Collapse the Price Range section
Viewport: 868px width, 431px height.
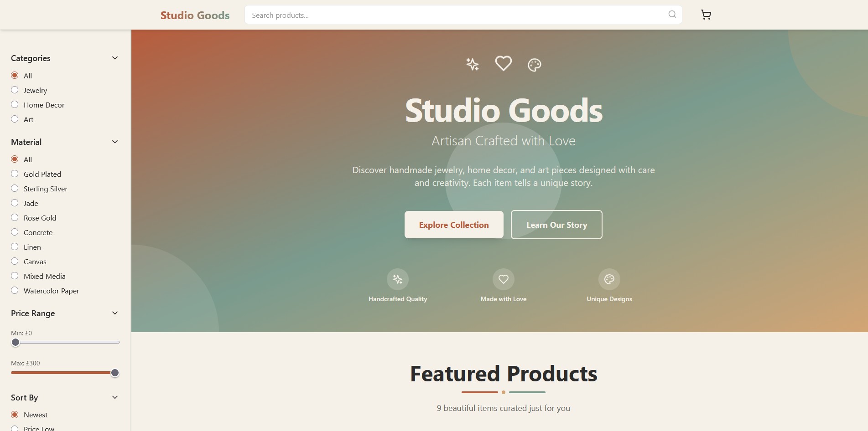[114, 313]
